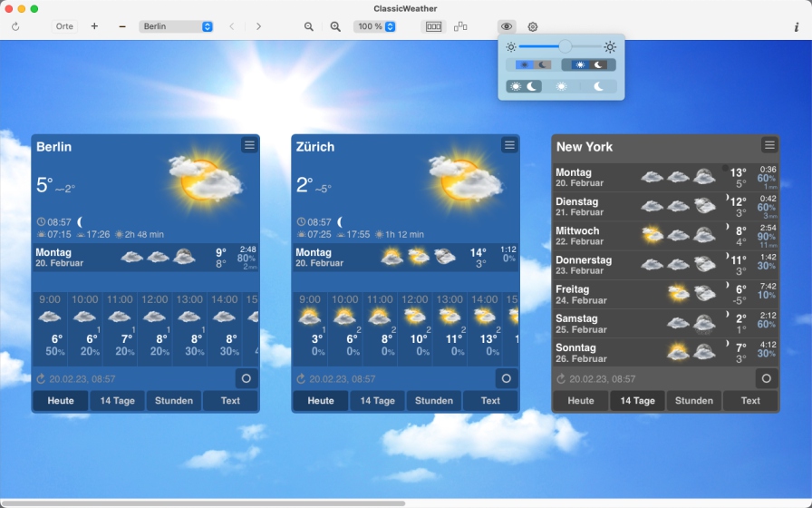
Task: Click the circle button on the Zürich card
Action: coord(507,378)
